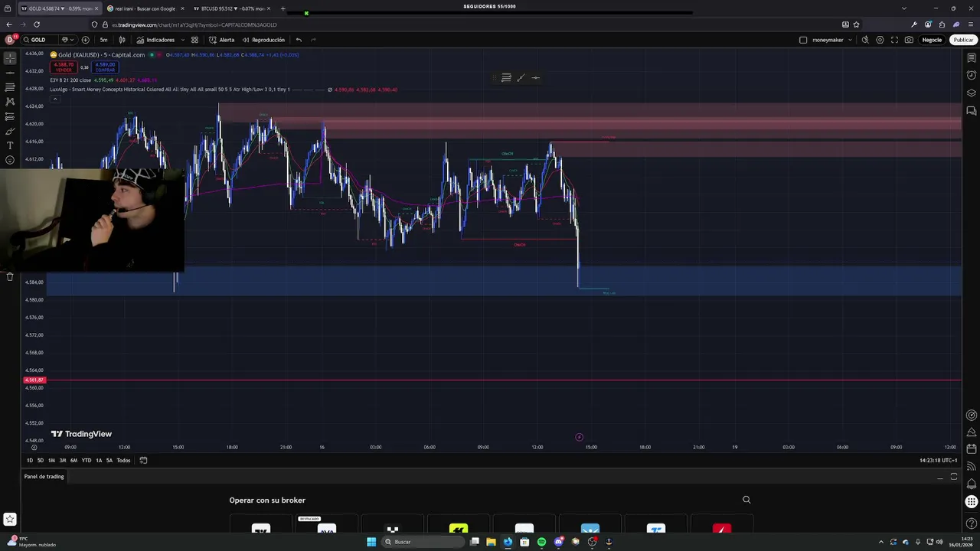Open the Fibonacci retracement tools
This screenshot has height=551, width=980.
(x=10, y=87)
